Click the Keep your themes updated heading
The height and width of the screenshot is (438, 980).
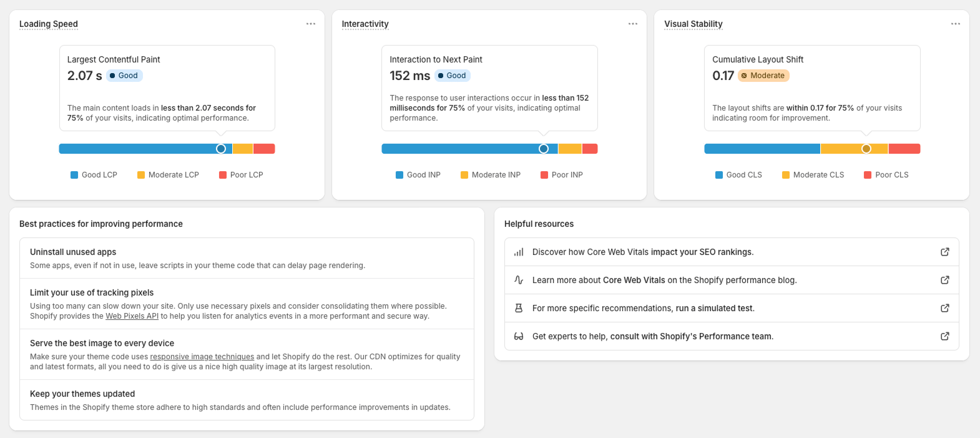coord(82,394)
